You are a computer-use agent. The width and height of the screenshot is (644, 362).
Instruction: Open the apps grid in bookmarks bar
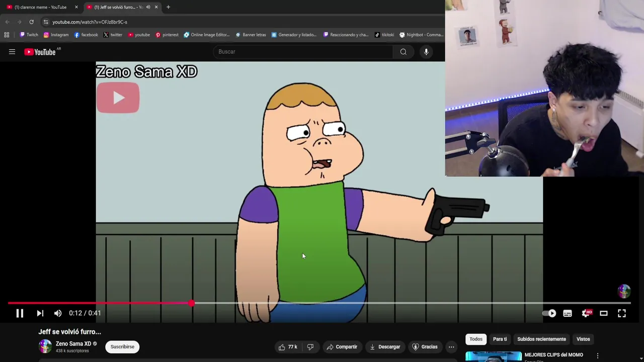pyautogui.click(x=7, y=35)
